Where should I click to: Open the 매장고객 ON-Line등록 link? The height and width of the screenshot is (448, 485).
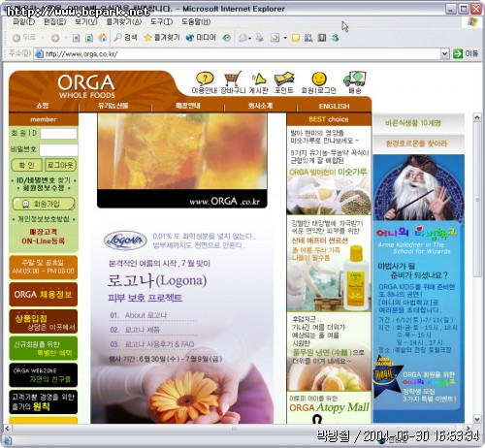[44, 237]
